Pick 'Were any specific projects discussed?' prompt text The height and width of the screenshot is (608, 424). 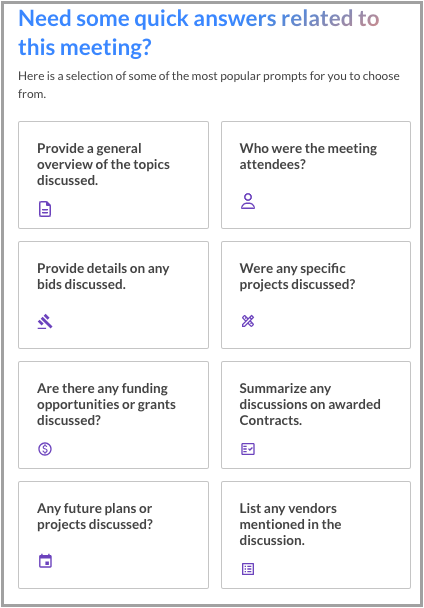(x=298, y=276)
